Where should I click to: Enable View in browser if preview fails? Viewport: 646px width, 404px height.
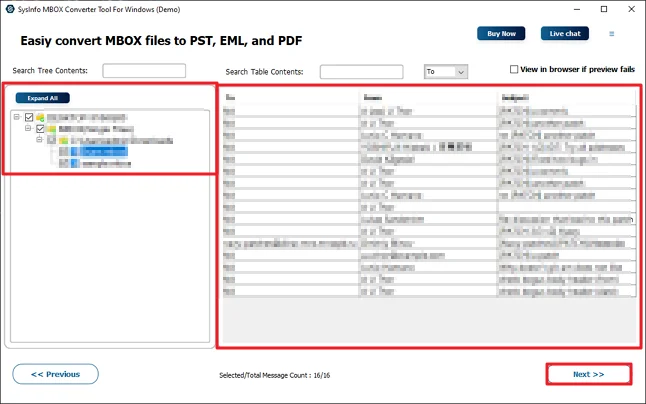click(x=514, y=69)
